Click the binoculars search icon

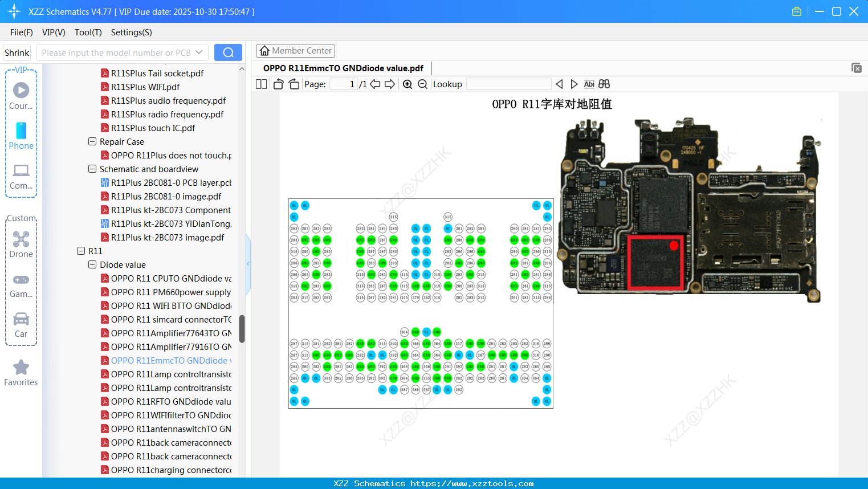pyautogui.click(x=604, y=84)
